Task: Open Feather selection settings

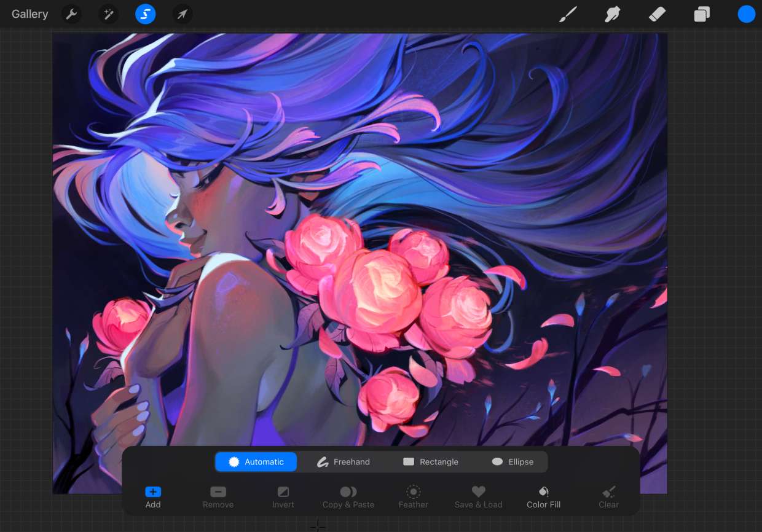Action: (413, 497)
